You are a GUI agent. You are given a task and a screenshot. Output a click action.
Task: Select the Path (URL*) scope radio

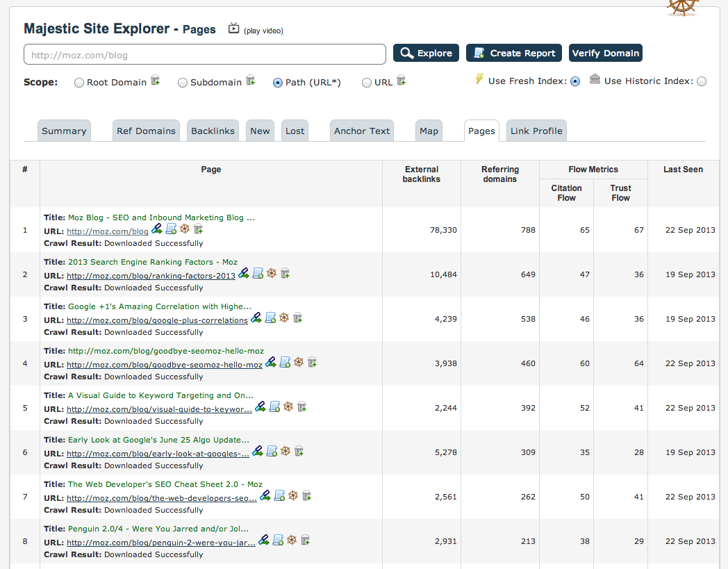tap(278, 83)
